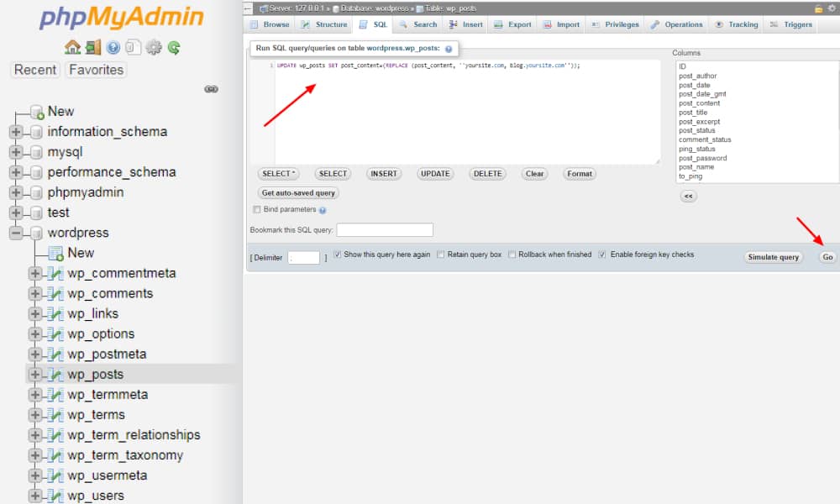Click the wp_terms table icon
Viewport: 840px width, 504px height.
click(55, 415)
